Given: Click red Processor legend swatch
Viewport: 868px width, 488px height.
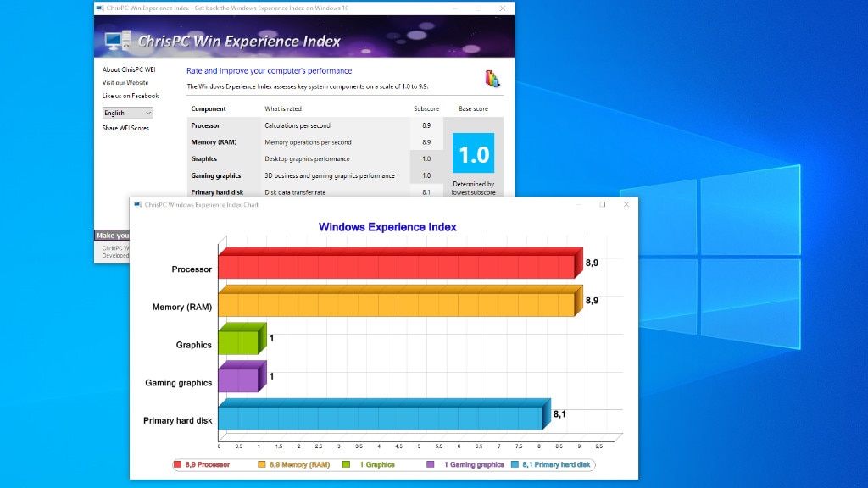Looking at the screenshot, I should click(x=178, y=465).
